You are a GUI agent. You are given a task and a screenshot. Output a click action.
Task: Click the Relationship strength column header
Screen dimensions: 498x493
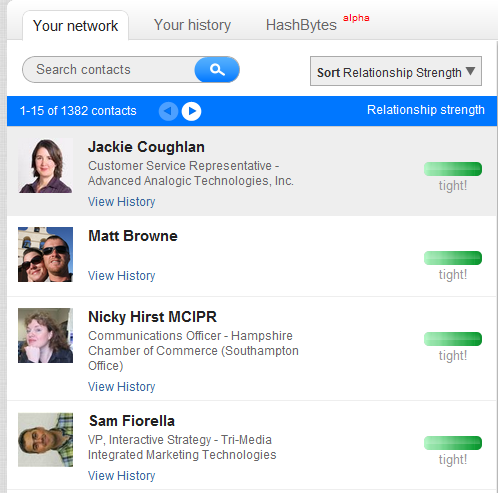point(426,110)
